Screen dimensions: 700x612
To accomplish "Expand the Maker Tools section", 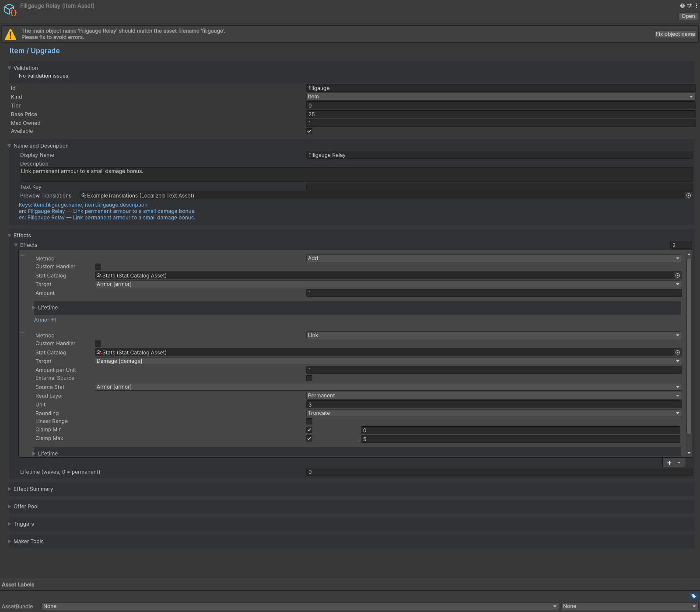I will [9, 542].
